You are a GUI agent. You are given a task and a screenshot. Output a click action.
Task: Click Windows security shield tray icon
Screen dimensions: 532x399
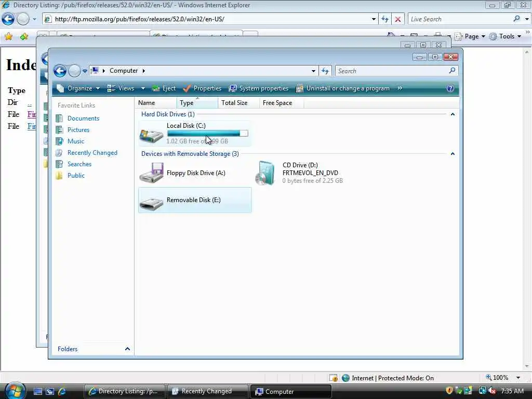pyautogui.click(x=449, y=391)
